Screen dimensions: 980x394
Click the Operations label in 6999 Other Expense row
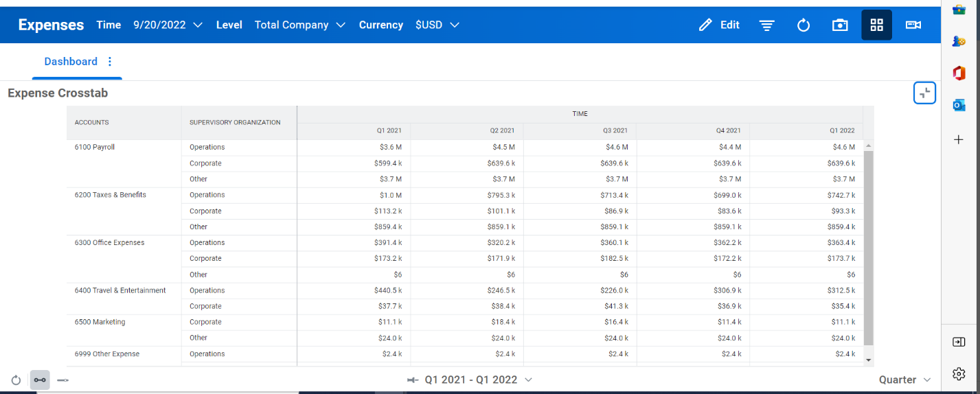[207, 354]
